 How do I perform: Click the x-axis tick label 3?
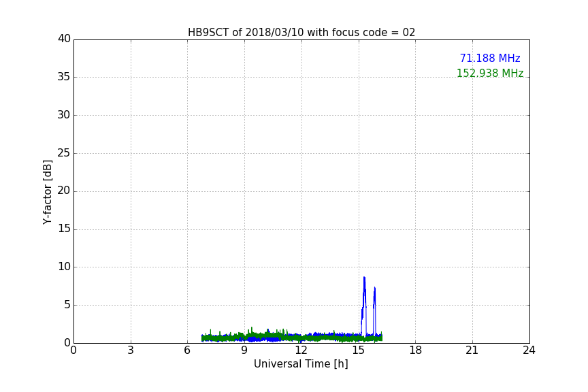(131, 350)
